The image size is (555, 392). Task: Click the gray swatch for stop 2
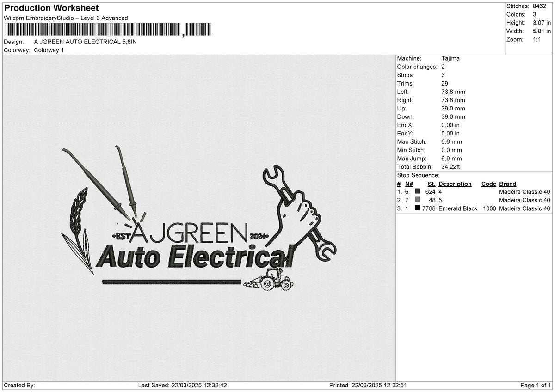coord(418,200)
